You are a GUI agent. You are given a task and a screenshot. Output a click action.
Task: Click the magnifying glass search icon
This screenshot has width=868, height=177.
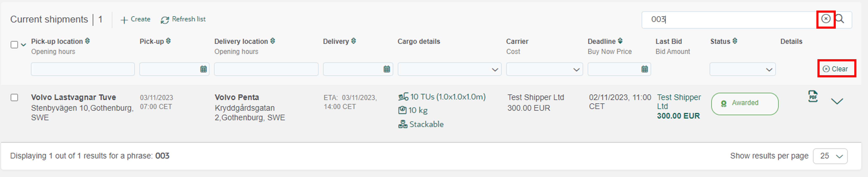(x=840, y=19)
